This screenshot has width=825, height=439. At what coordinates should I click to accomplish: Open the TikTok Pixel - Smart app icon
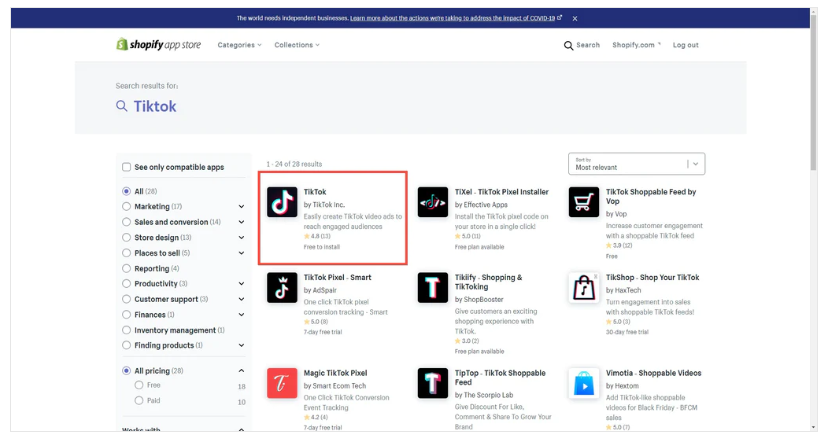click(282, 287)
